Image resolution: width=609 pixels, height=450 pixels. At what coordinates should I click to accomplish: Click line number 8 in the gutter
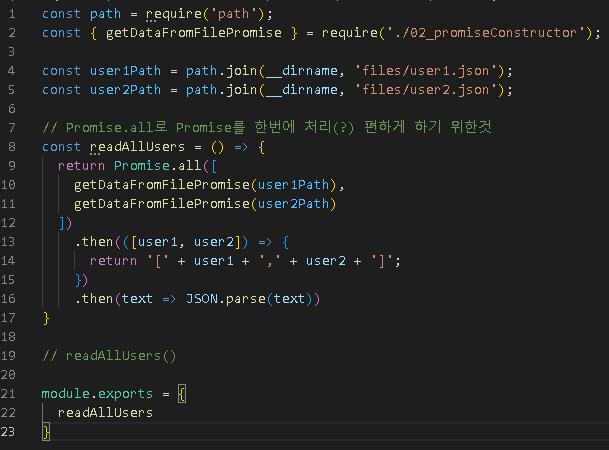(12, 147)
